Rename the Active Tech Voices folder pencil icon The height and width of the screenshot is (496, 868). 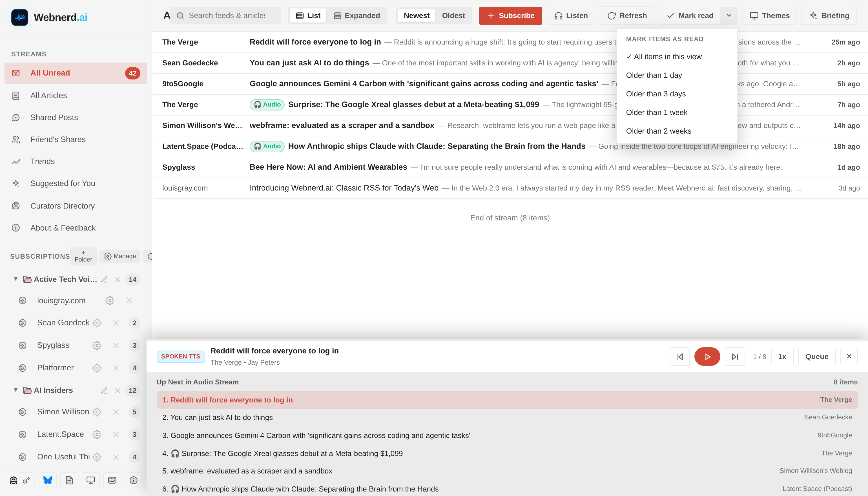(x=104, y=279)
